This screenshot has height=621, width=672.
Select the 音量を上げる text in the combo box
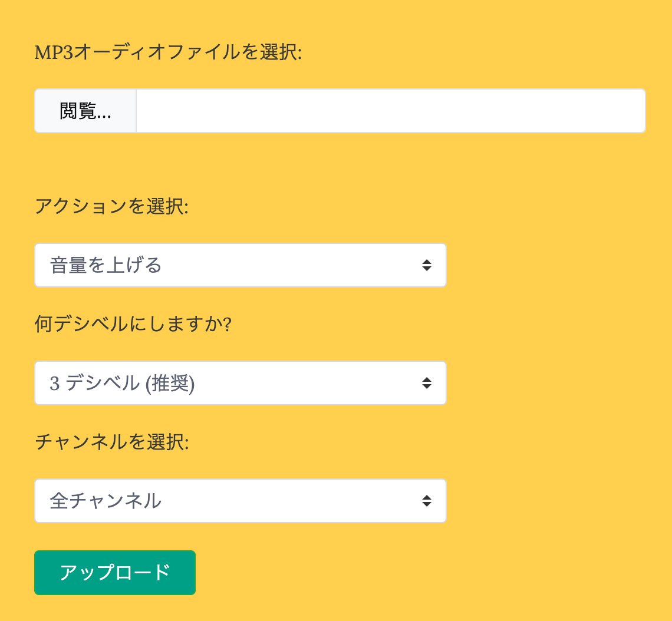[x=106, y=265]
